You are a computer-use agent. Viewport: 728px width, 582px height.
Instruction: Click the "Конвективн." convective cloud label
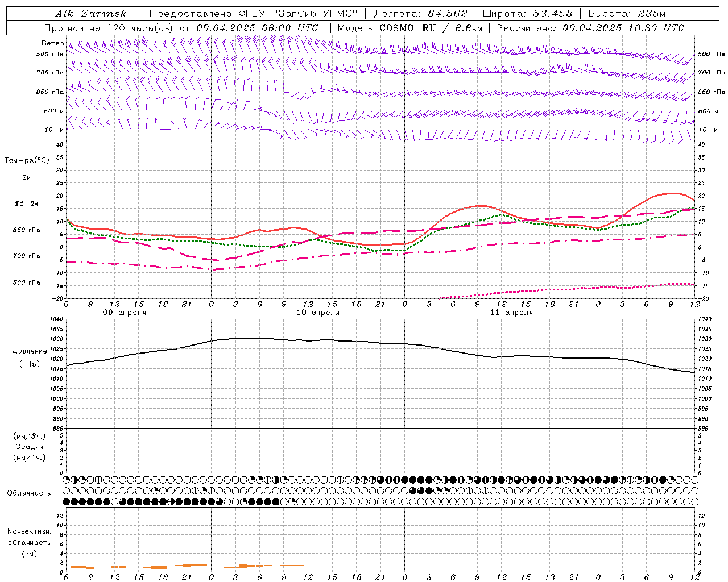click(29, 531)
